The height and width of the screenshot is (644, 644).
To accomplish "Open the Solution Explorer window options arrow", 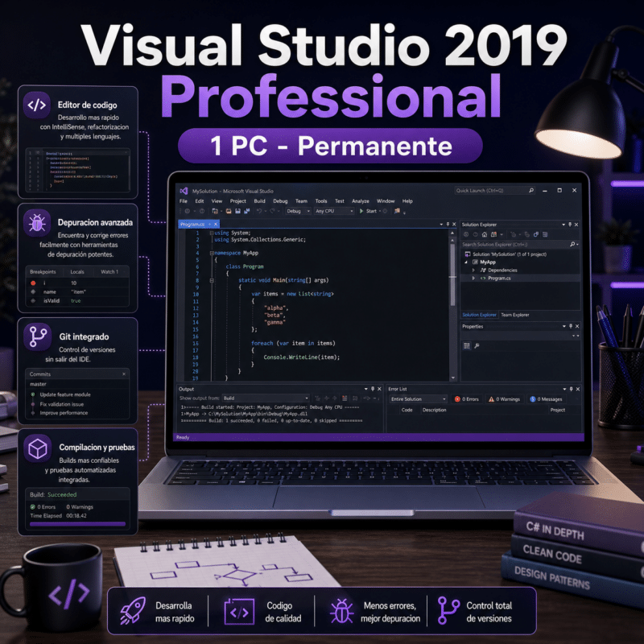I will pos(563,225).
